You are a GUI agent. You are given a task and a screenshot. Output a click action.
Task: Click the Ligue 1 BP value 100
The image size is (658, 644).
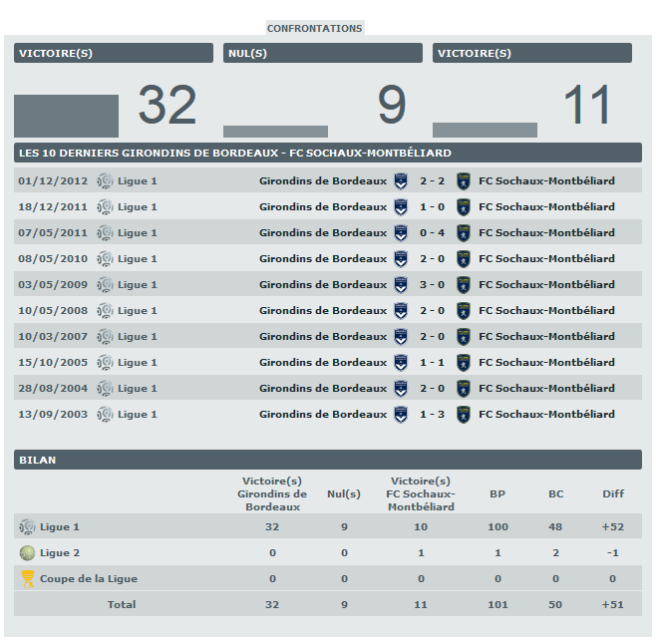pyautogui.click(x=497, y=527)
